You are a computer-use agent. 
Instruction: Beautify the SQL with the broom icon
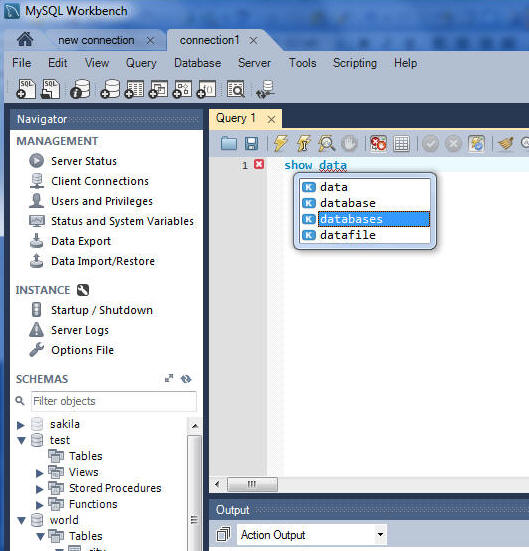506,143
